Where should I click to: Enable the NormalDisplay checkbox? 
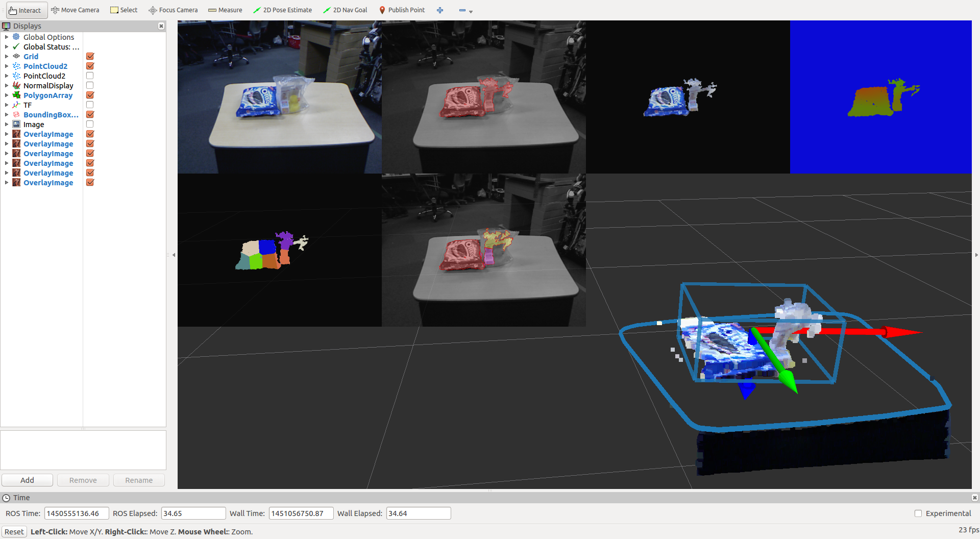90,85
